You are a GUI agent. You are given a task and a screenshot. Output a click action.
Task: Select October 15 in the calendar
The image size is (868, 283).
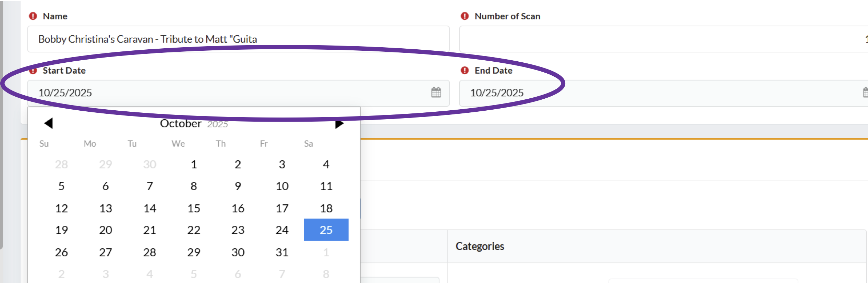194,208
